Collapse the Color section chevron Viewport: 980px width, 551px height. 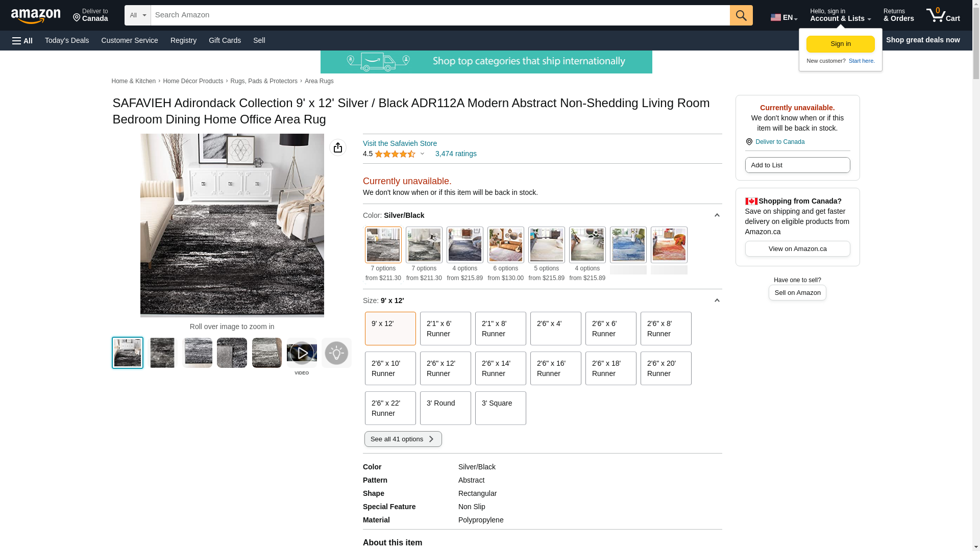pos(717,215)
